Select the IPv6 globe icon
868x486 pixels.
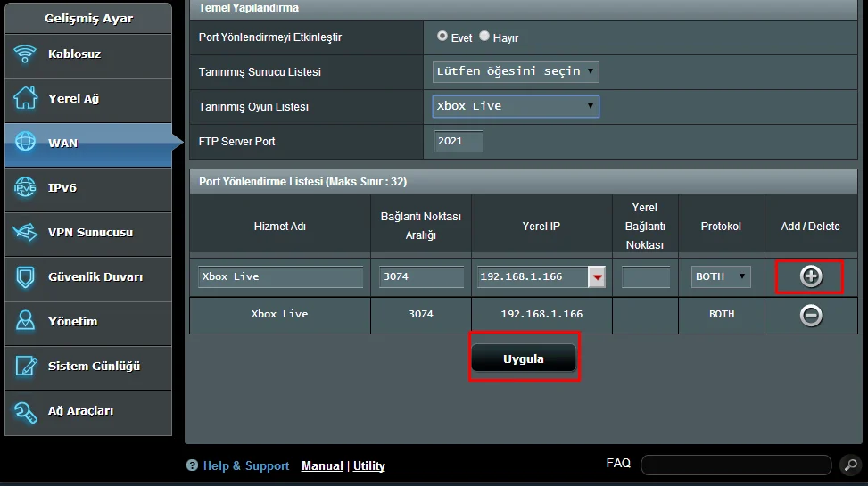(x=25, y=188)
